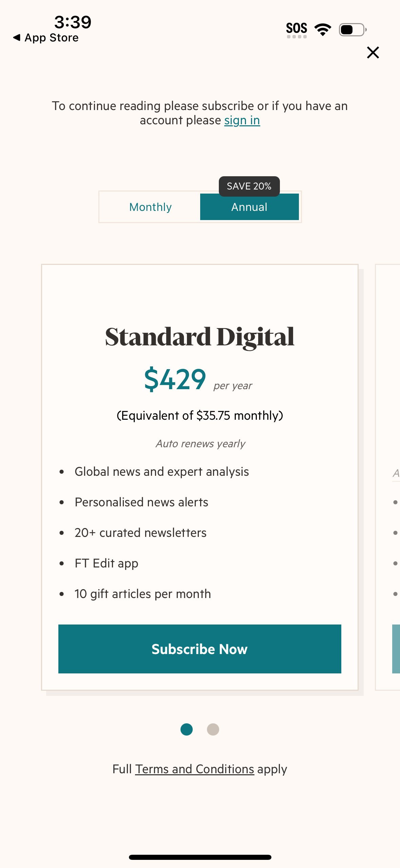Viewport: 400px width, 868px height.
Task: View full Terms and Conditions
Action: click(194, 769)
